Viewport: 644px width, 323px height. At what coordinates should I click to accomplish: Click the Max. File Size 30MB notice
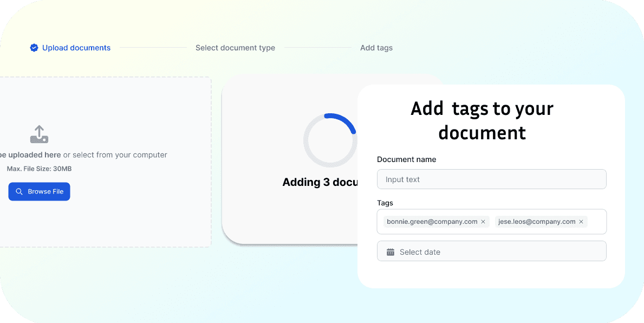(x=39, y=169)
